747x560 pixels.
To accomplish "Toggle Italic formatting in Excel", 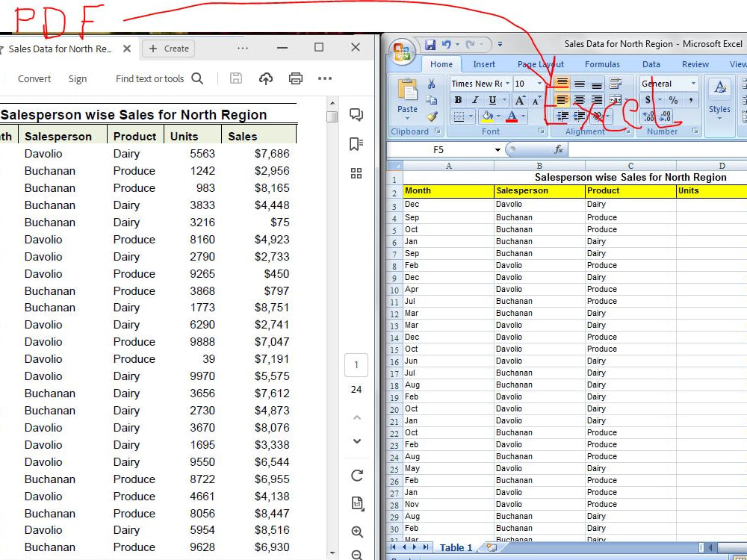I will [475, 100].
